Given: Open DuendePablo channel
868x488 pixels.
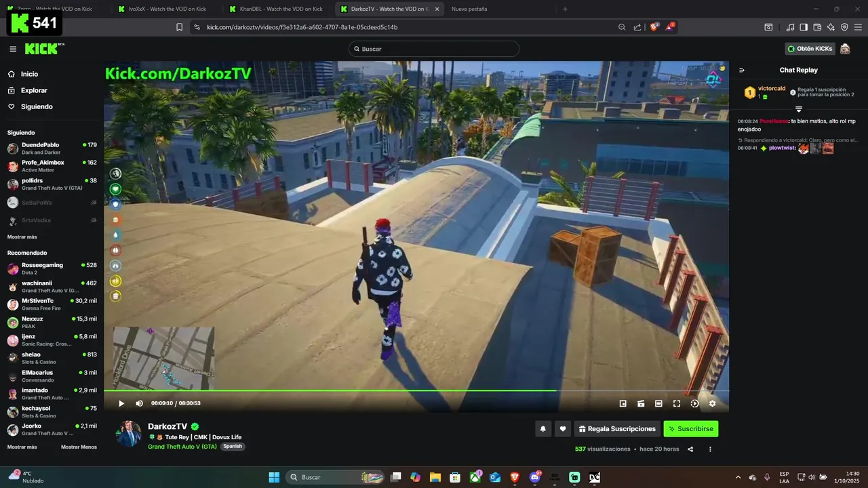Looking at the screenshot, I should pos(52,148).
